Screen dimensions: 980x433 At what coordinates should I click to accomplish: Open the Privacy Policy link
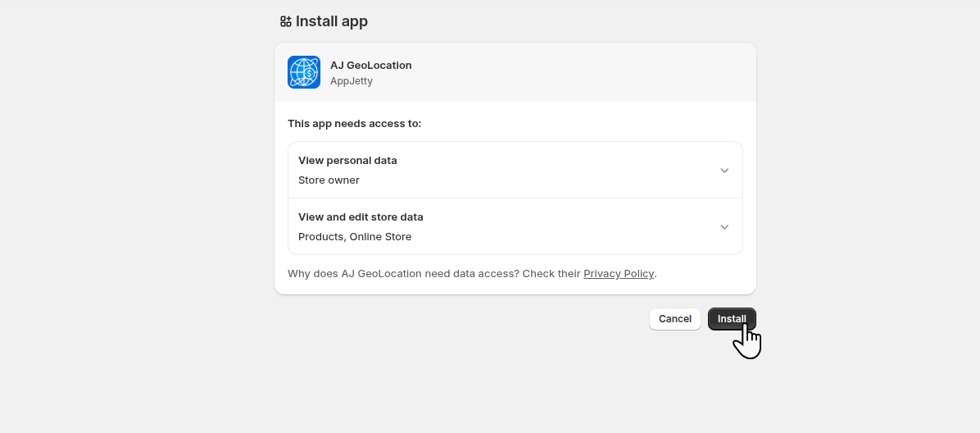pyautogui.click(x=619, y=273)
